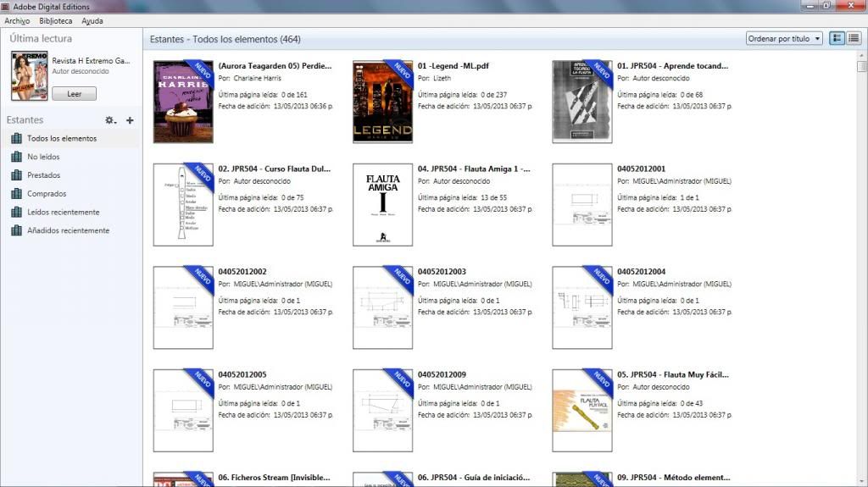Open the Ayuda menu
868x487 pixels.
pos(92,20)
